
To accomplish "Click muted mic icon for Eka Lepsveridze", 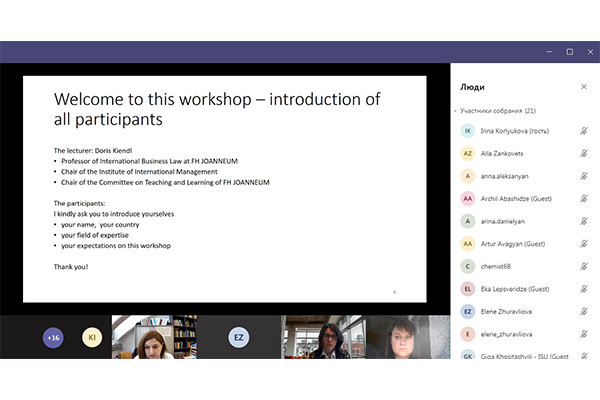I will 583,289.
